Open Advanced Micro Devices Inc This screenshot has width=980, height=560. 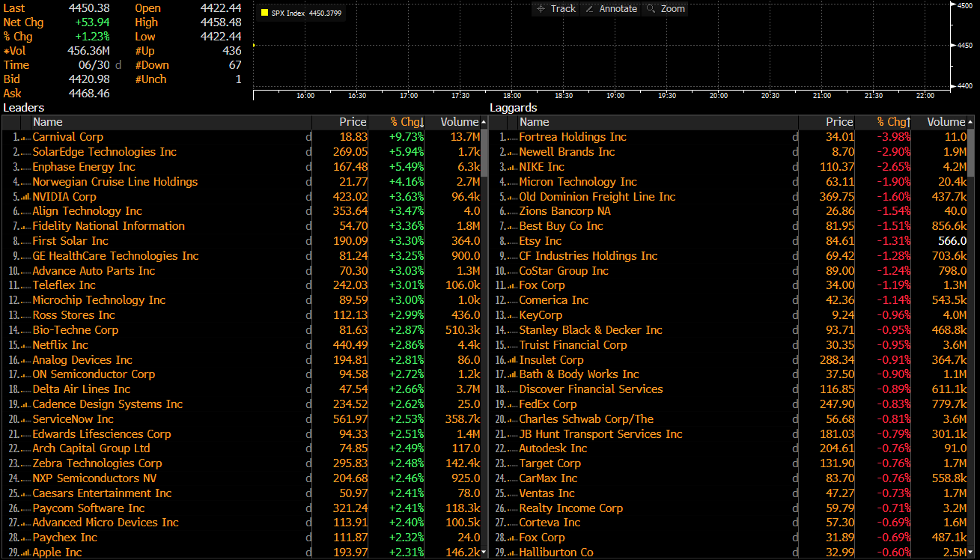[x=106, y=523]
